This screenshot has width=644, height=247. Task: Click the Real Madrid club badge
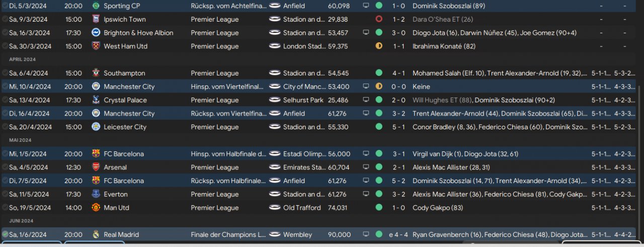[x=96, y=234]
